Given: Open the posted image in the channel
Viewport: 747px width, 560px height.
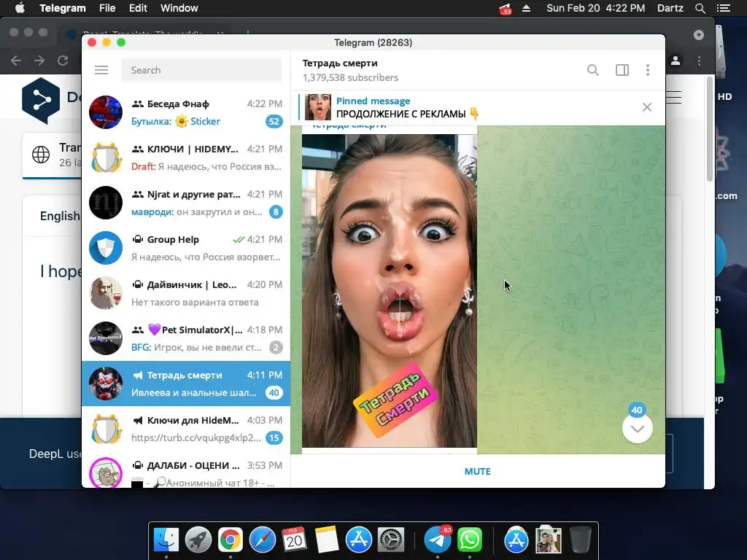Looking at the screenshot, I should point(390,290).
